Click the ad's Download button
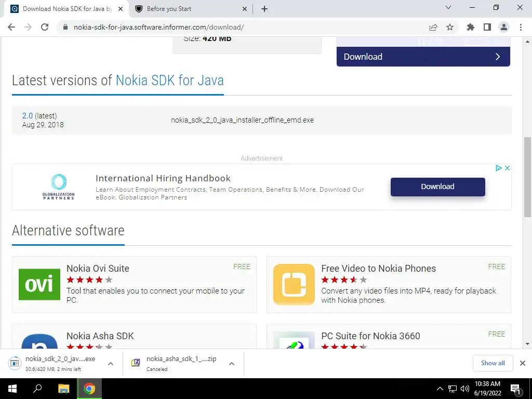 pos(437,187)
